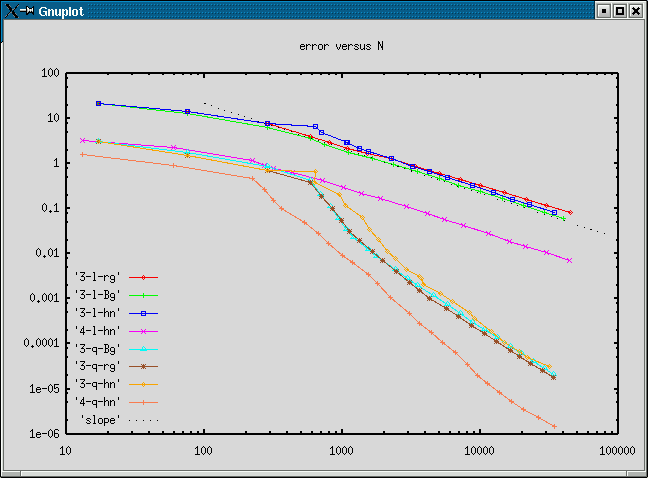Click the 100000 tick label on x-axis
648x478 pixels.
click(x=617, y=452)
